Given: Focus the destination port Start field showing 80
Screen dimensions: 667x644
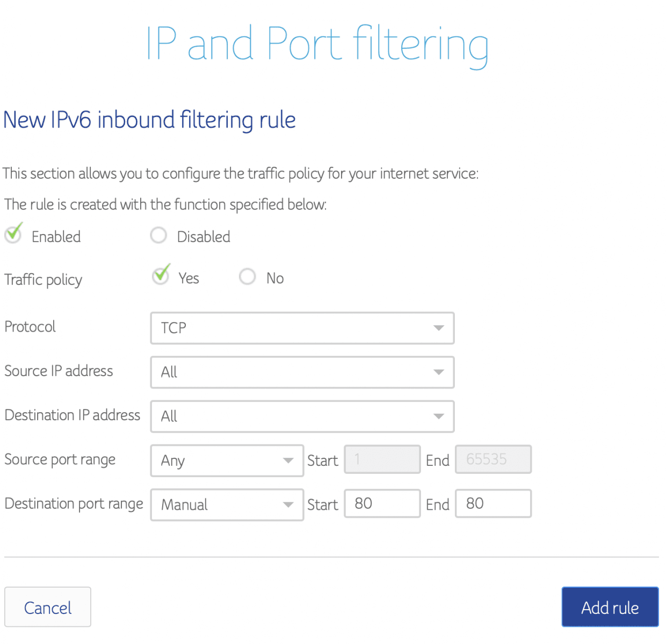Looking at the screenshot, I should (382, 503).
